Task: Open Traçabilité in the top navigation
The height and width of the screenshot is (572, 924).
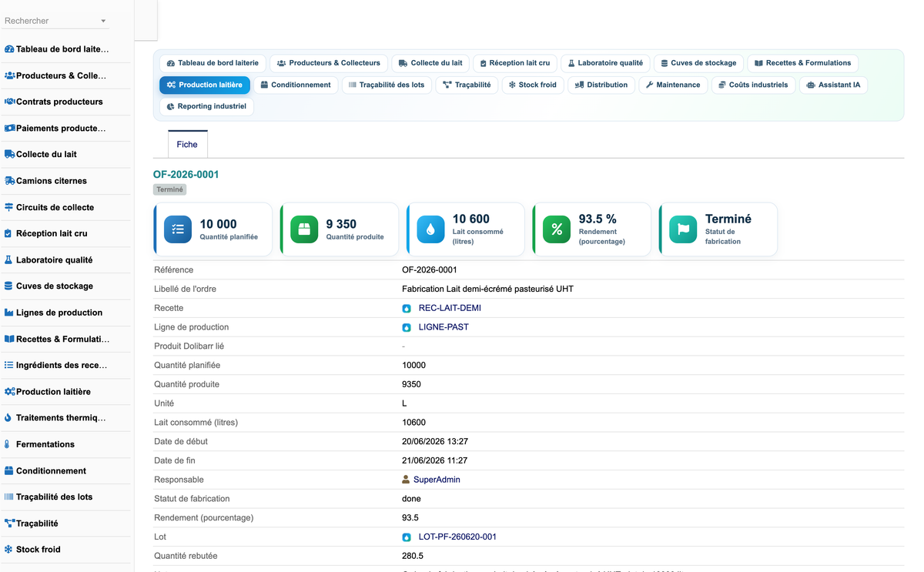Action: (467, 85)
